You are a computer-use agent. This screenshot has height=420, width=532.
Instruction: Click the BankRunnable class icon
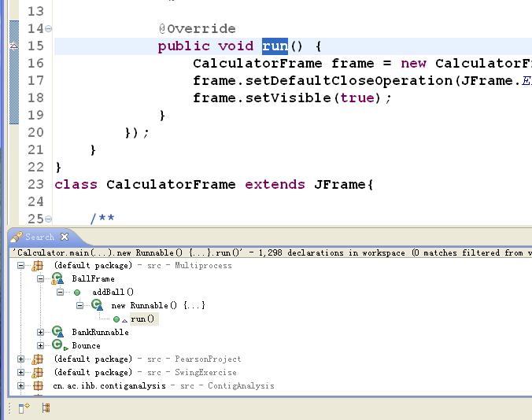pos(57,332)
